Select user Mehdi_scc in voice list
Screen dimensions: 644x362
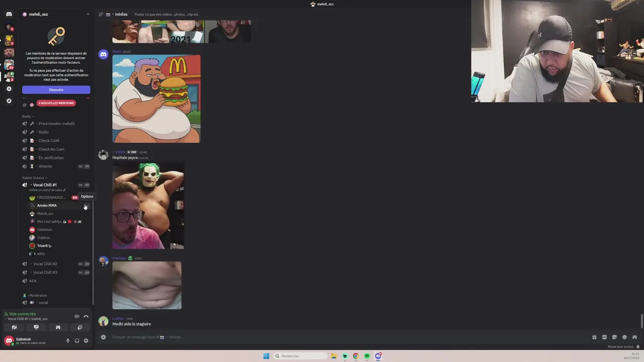pos(45,214)
